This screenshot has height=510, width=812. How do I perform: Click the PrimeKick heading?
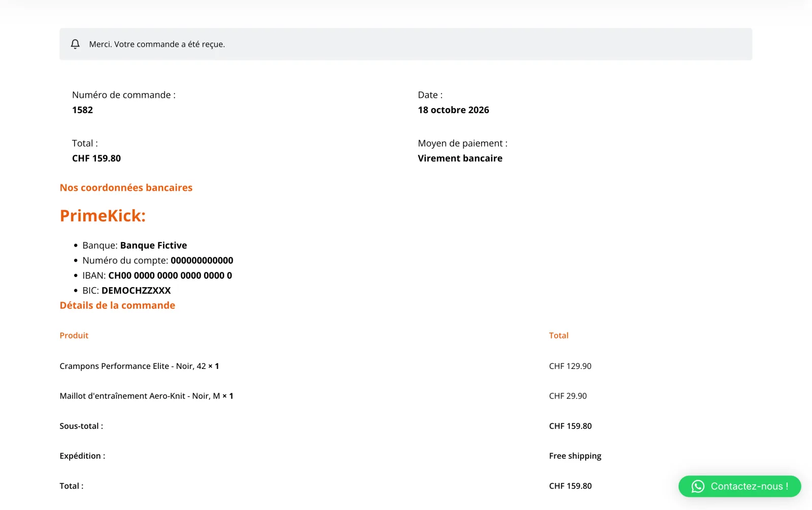coord(103,216)
